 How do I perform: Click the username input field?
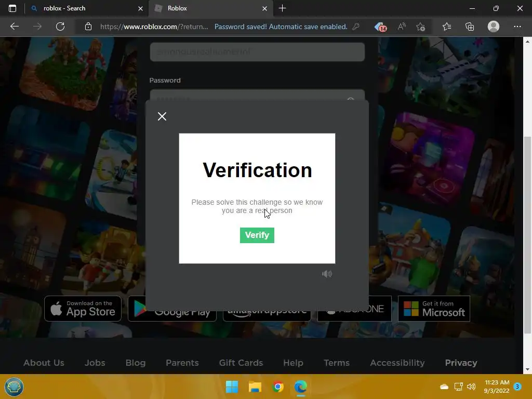click(257, 51)
